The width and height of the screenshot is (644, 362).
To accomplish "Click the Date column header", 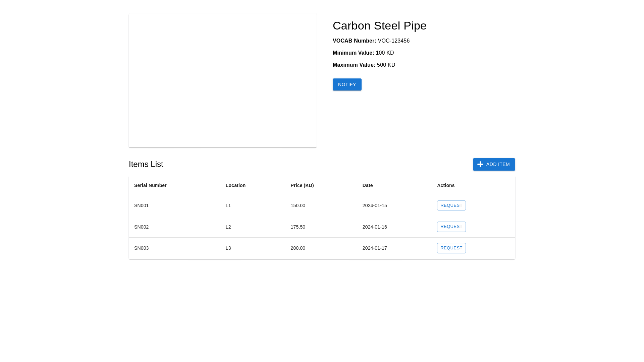I will tap(367, 185).
